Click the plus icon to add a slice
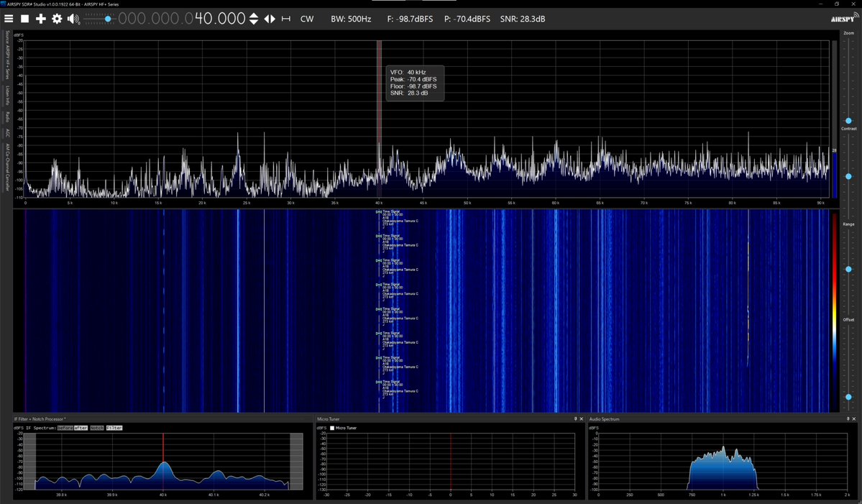Screen dimensions: 862x504 41,19
